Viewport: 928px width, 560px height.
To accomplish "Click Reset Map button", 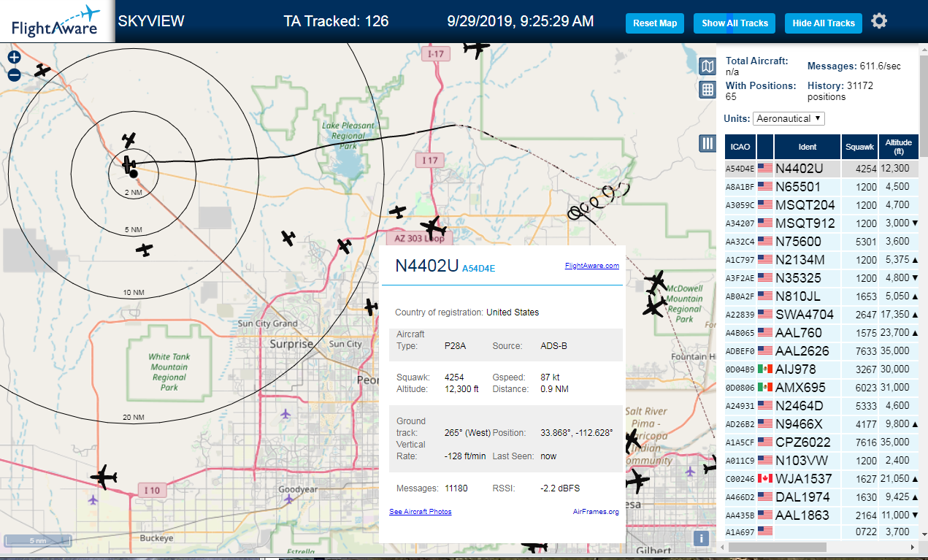I will pyautogui.click(x=655, y=23).
